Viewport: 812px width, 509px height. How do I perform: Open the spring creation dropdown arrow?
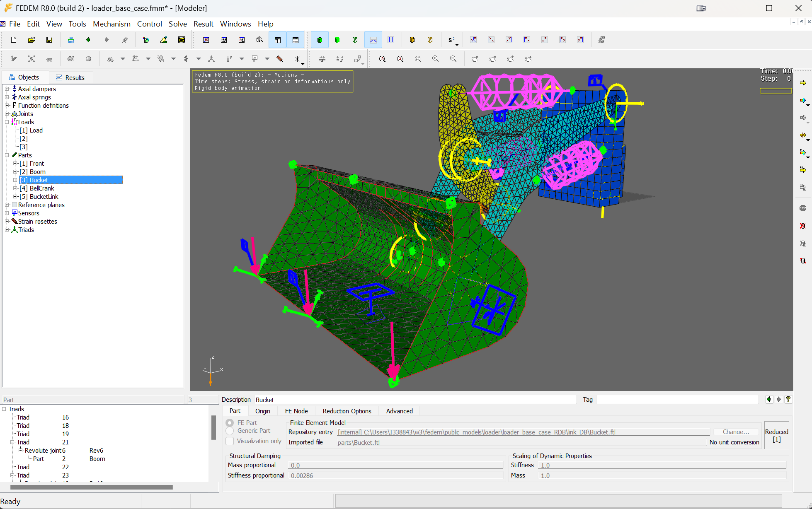pos(199,59)
